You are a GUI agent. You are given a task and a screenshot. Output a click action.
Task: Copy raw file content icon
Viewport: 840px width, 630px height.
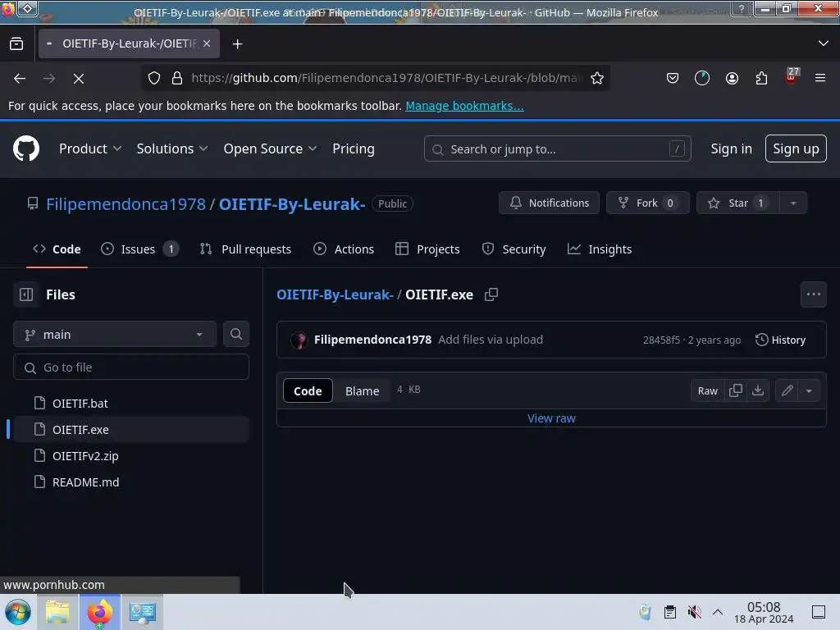[736, 390]
